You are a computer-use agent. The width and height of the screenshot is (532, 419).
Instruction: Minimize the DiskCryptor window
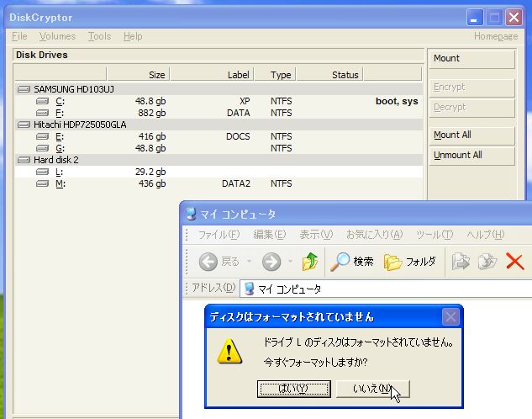(x=474, y=18)
